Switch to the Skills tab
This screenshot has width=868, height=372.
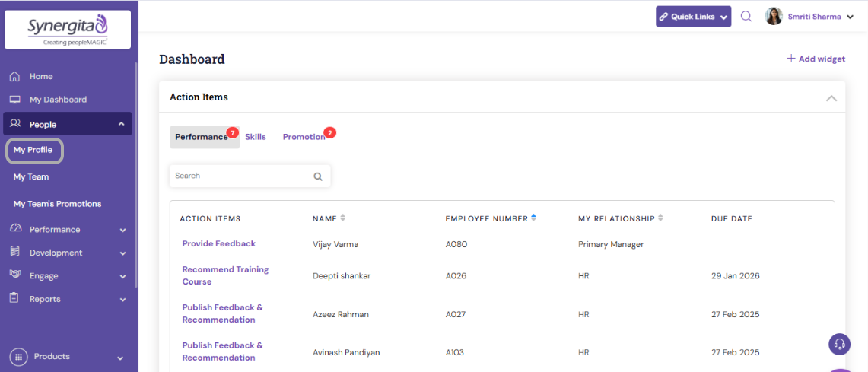(x=255, y=137)
